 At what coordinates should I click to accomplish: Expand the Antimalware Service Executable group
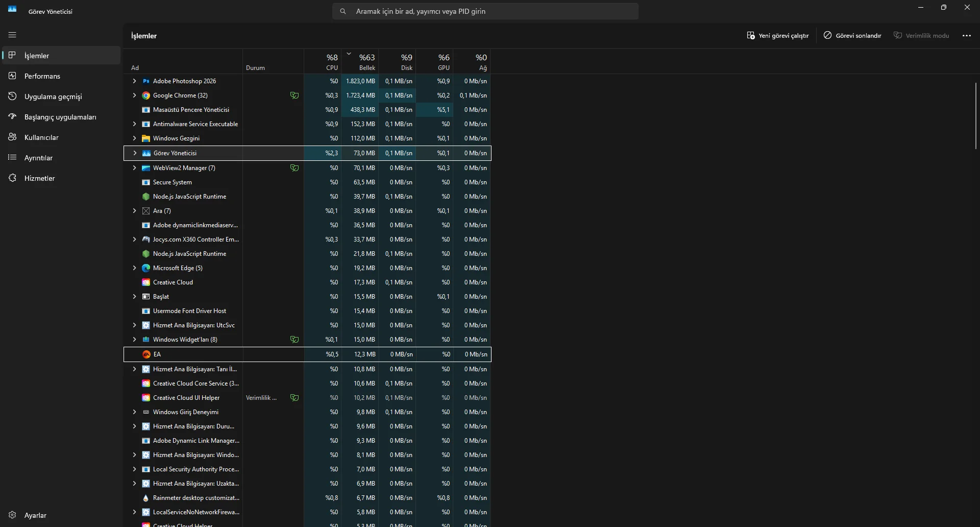(x=134, y=124)
